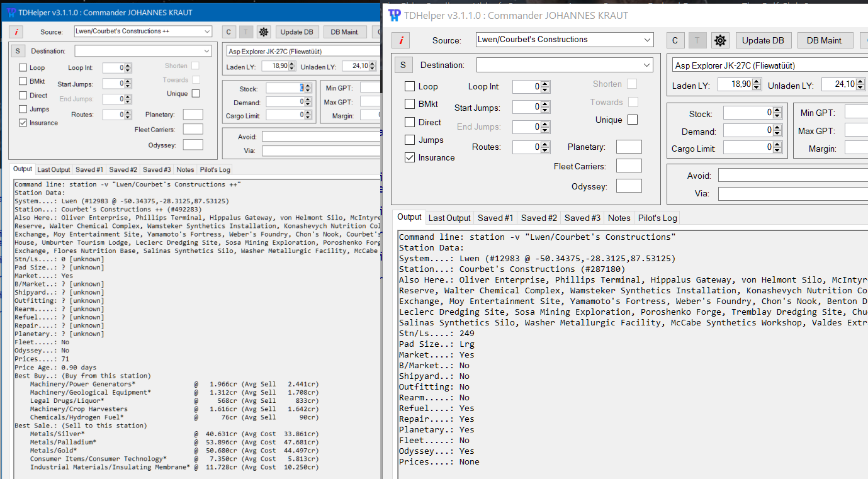Expand the Source dropdown in the left window

(x=207, y=31)
